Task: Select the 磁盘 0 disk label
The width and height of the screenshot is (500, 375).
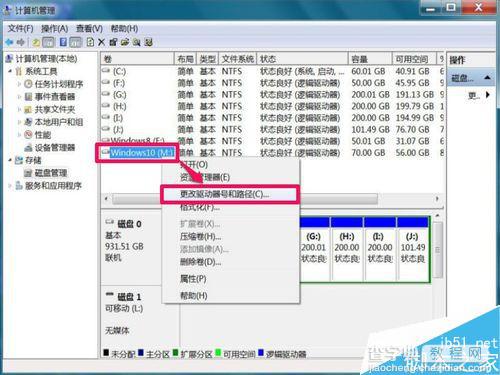Action: coord(129,224)
